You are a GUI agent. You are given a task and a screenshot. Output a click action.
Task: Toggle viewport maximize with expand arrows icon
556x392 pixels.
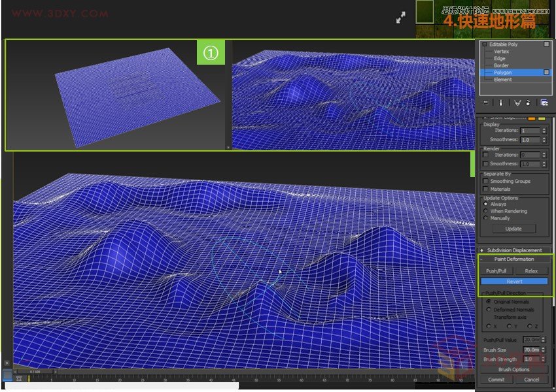(x=402, y=18)
